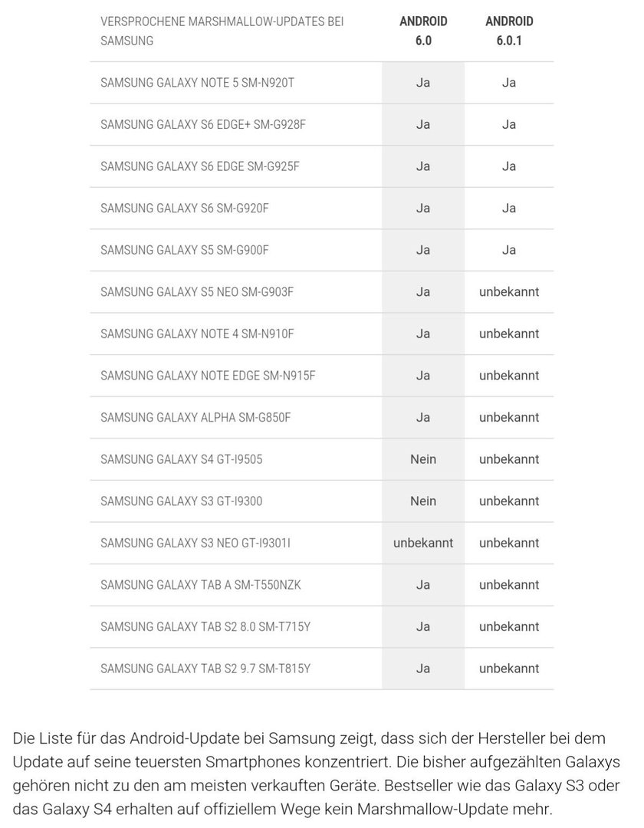Viewport: 644px width, 828px height.
Task: Click the ANDROID 6.0 column header
Action: point(423,31)
